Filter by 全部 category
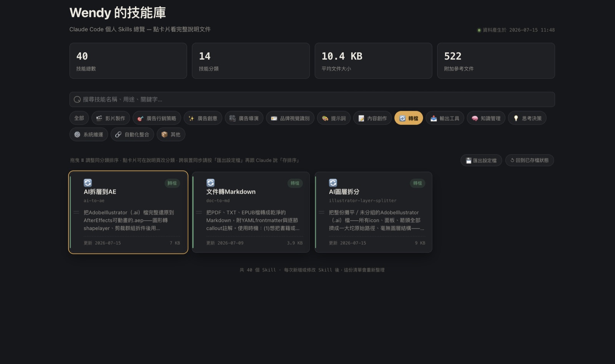Viewport: 615px width, 364px height. (x=79, y=118)
